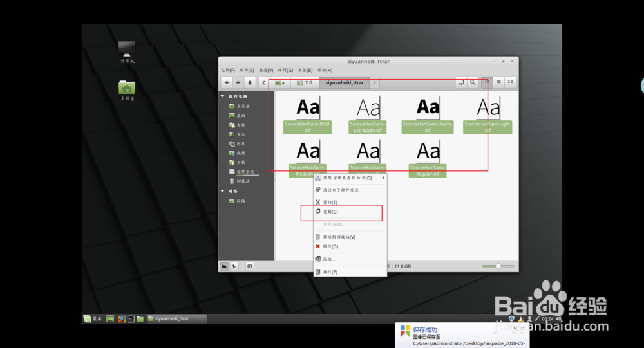Viewport: 644px width, 348px height.
Task: Choose 压缩... in context menu
Action: [350, 259]
